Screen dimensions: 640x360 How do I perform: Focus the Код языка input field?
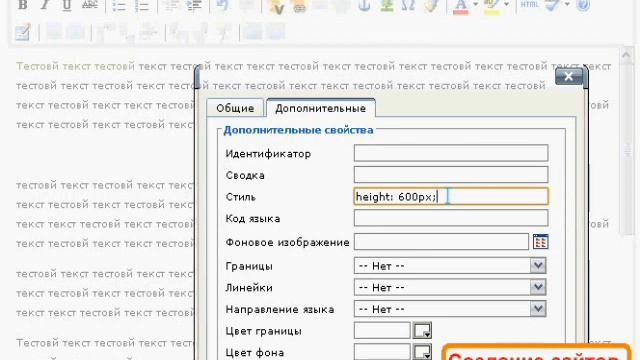point(451,218)
